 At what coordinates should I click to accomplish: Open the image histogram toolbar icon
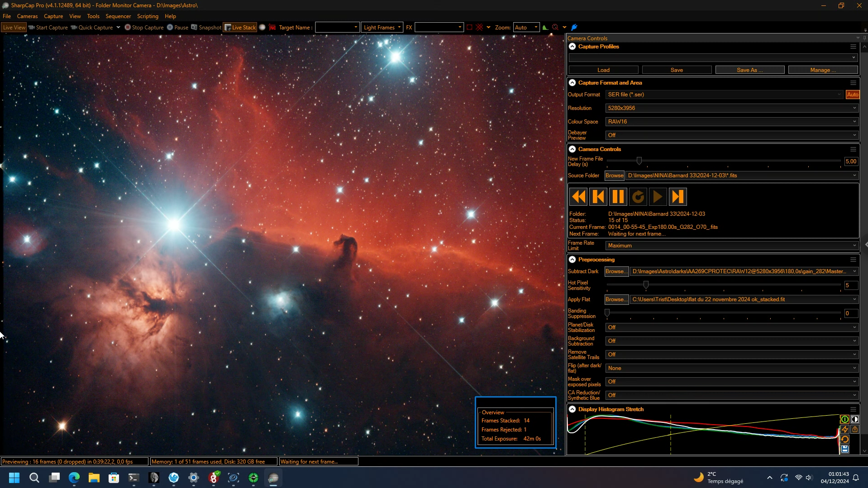pos(545,28)
